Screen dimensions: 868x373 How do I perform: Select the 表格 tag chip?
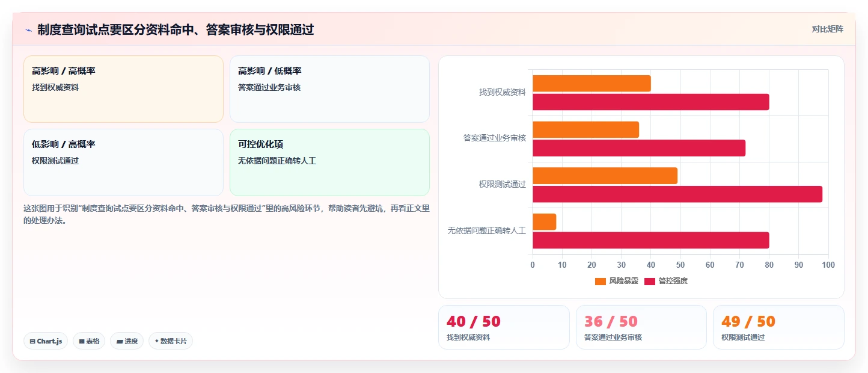(89, 341)
